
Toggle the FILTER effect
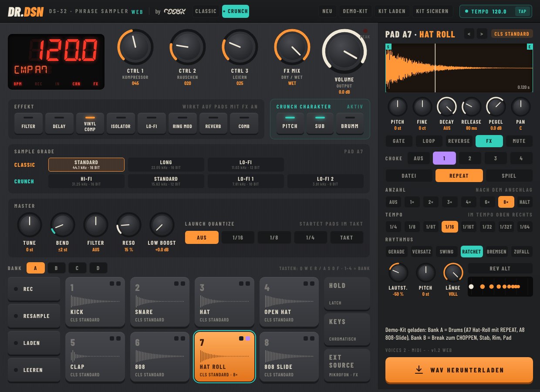(28, 124)
